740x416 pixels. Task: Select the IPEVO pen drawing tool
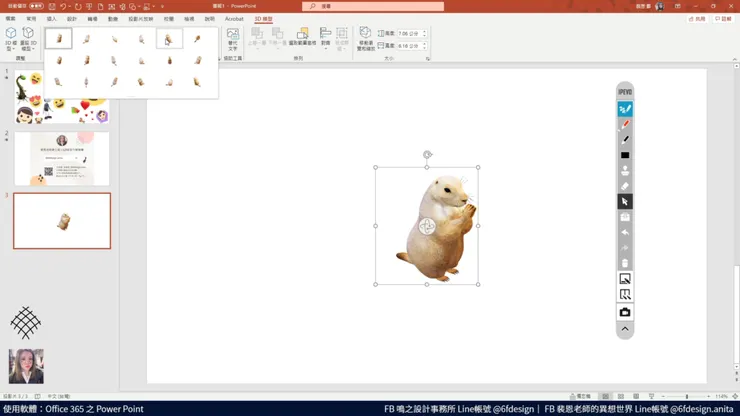625,109
